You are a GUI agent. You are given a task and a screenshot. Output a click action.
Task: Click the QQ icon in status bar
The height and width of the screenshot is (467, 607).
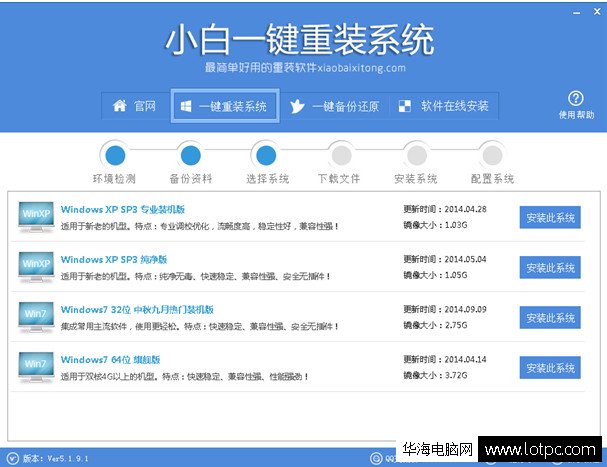376,458
